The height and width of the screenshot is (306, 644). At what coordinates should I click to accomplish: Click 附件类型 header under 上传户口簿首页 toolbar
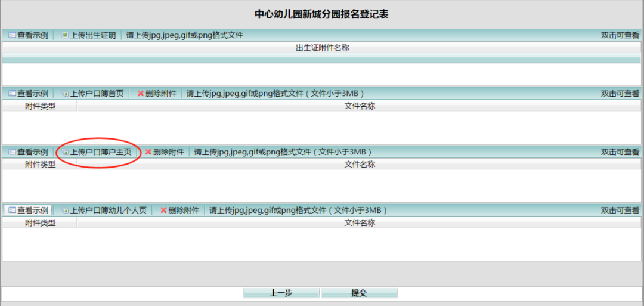tap(40, 106)
